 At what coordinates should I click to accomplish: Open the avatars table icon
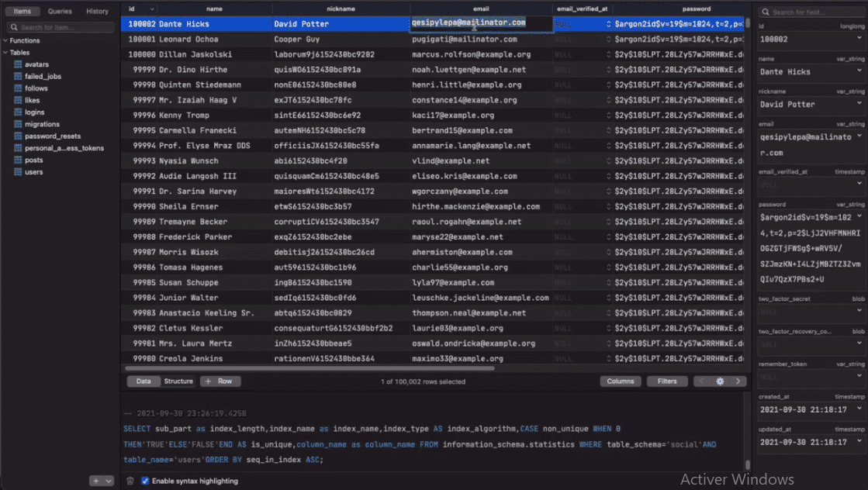tap(18, 64)
